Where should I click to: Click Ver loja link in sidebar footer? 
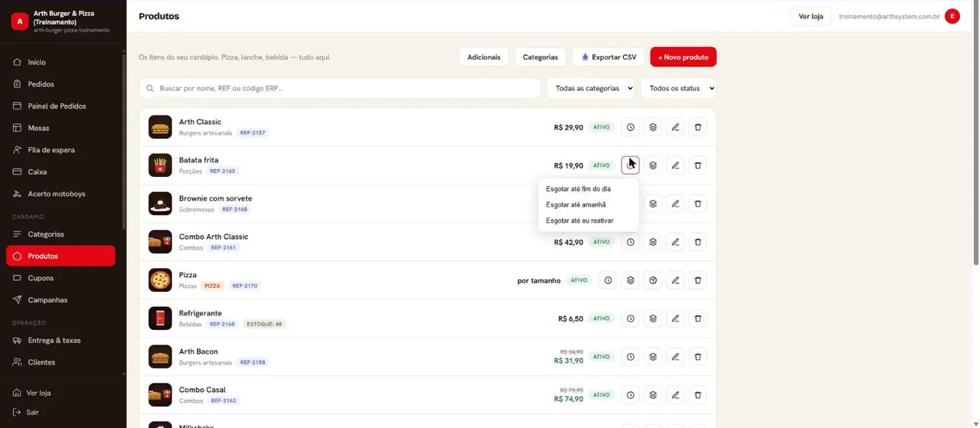(x=38, y=393)
